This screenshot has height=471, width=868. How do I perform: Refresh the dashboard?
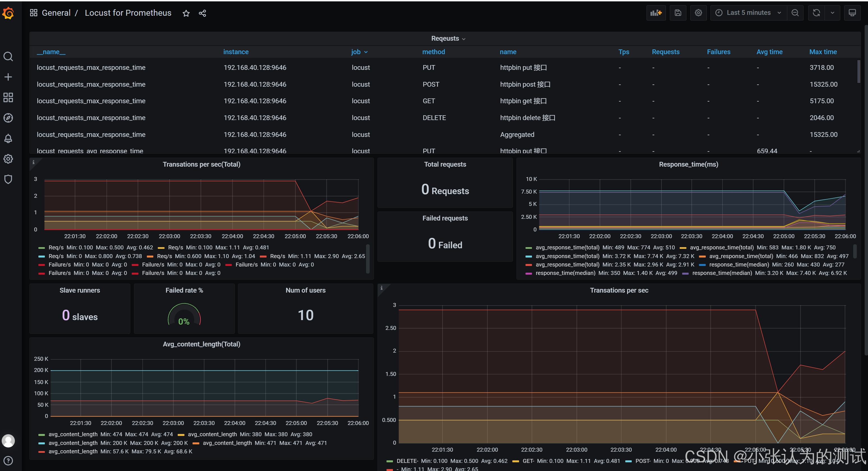(x=816, y=13)
